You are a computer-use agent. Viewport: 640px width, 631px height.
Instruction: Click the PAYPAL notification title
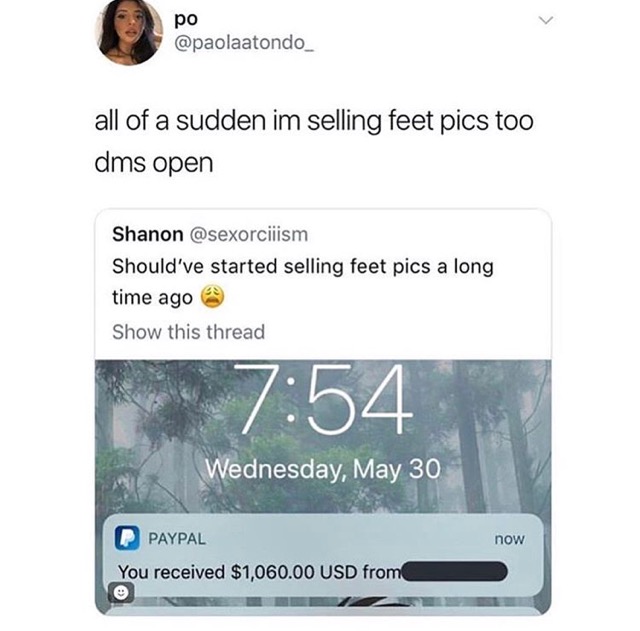click(x=177, y=539)
